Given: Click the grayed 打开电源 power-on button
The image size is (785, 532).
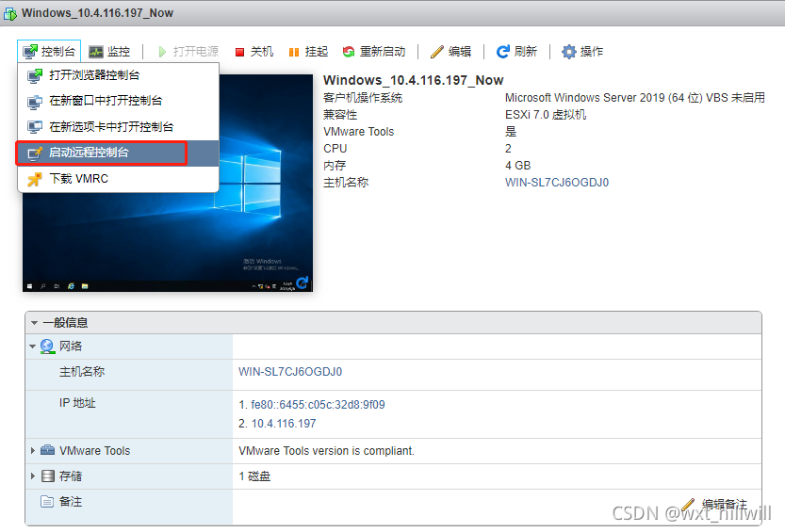Looking at the screenshot, I should 188,52.
